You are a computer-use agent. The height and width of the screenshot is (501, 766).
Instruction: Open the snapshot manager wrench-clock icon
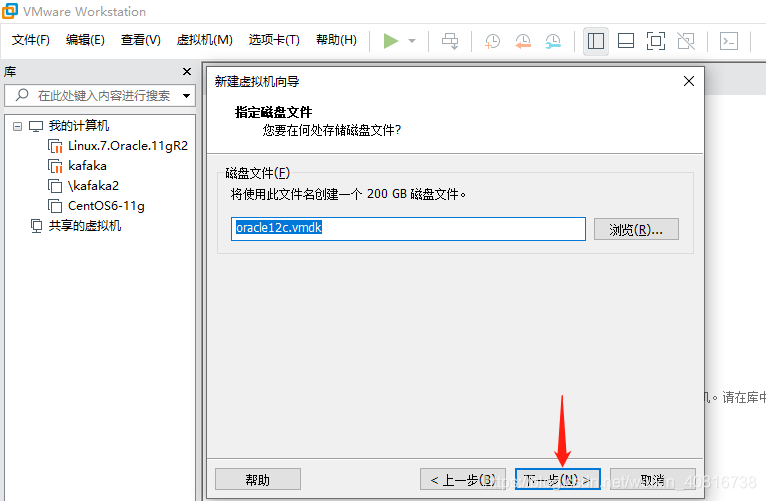coord(553,41)
